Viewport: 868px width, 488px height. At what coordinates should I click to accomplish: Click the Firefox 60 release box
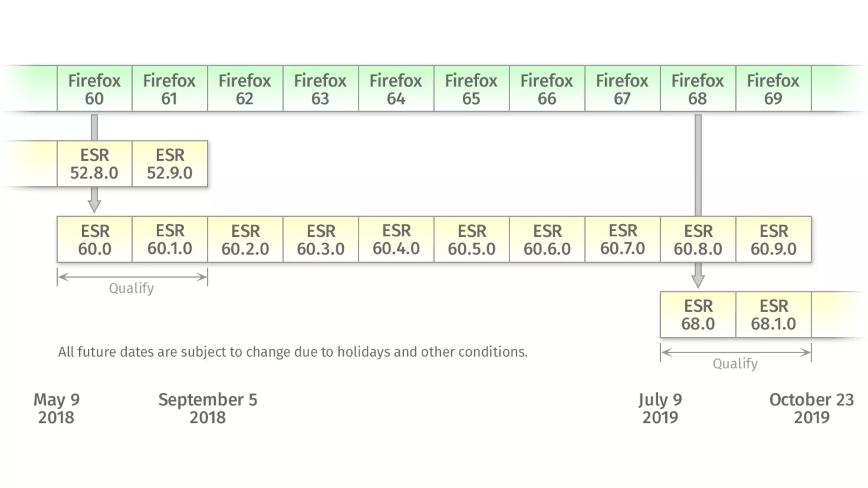[x=95, y=89]
